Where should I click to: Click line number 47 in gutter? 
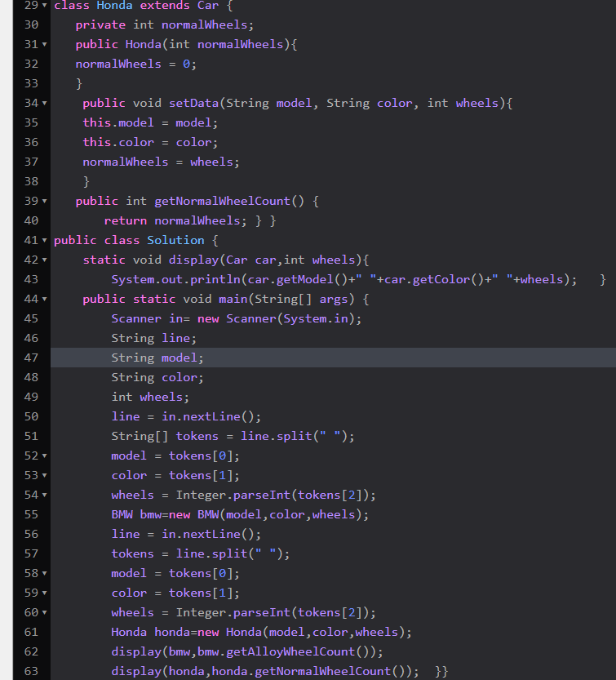(x=31, y=358)
